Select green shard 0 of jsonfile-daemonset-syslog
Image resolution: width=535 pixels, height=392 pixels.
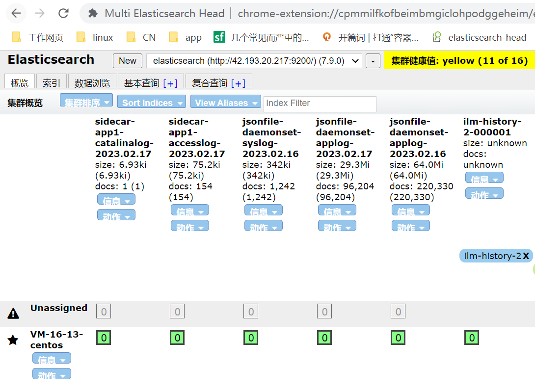(x=251, y=338)
